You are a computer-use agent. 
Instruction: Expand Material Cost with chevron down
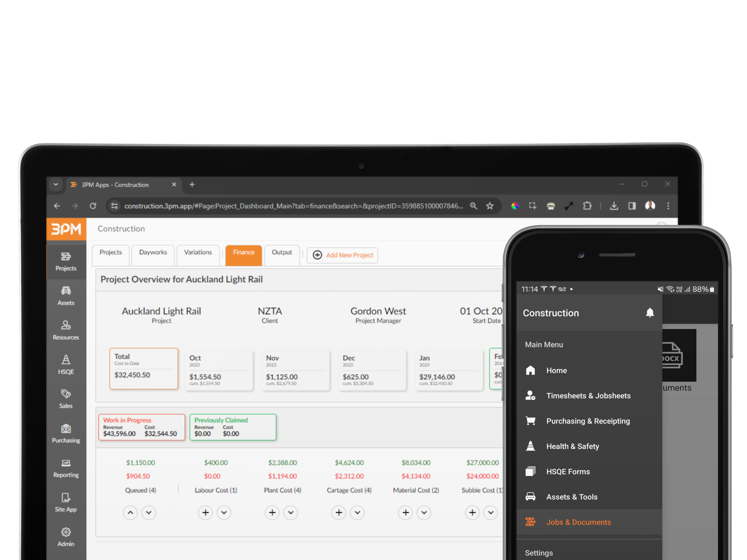pyautogui.click(x=424, y=513)
